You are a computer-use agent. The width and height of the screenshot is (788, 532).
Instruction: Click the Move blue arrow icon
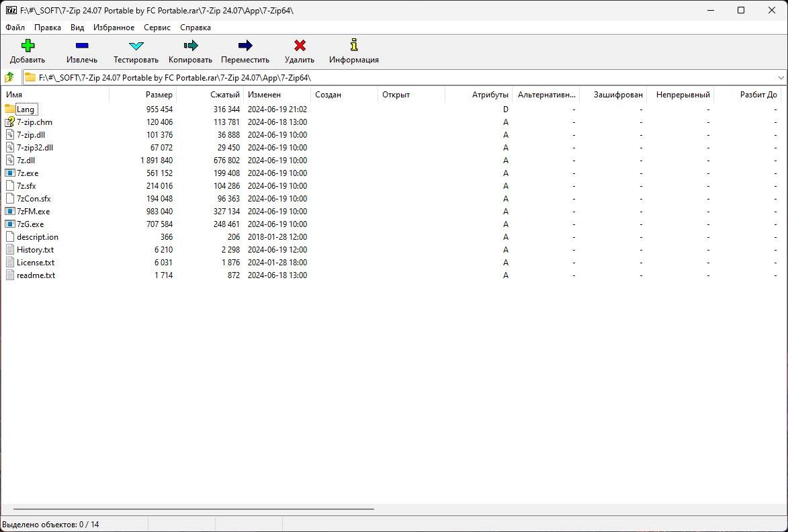(245, 46)
